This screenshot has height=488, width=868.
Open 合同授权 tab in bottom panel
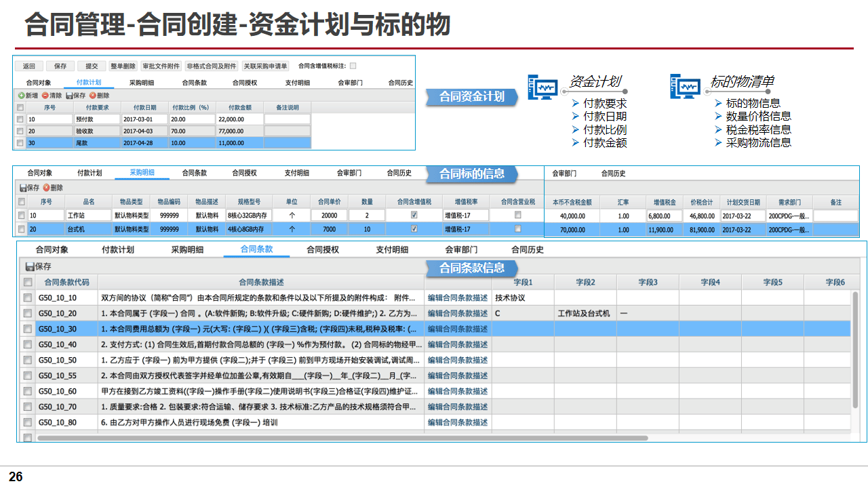click(323, 249)
